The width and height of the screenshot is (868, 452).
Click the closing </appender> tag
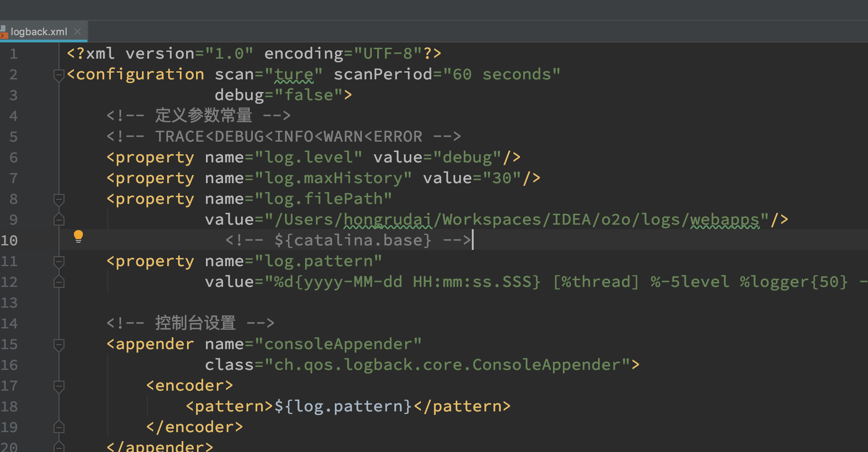[160, 446]
